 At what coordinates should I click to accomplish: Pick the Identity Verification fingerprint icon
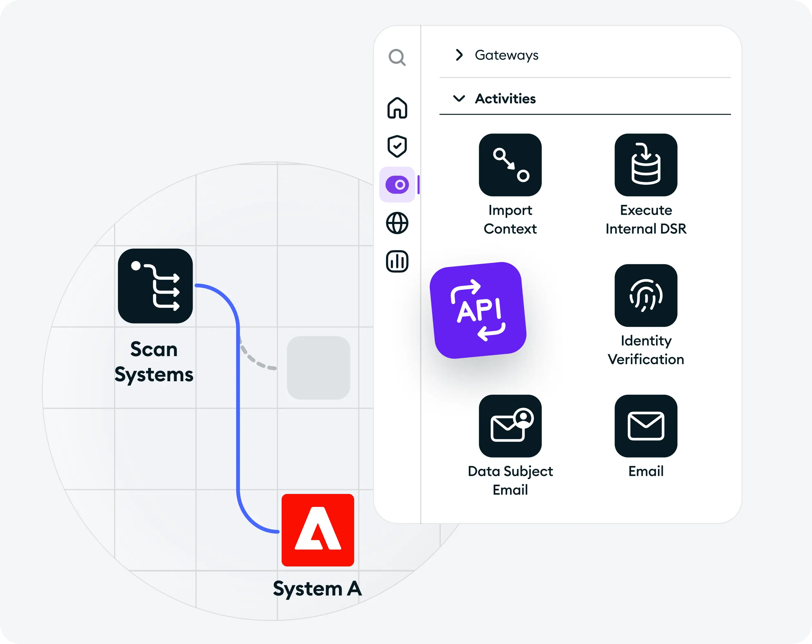pos(645,296)
